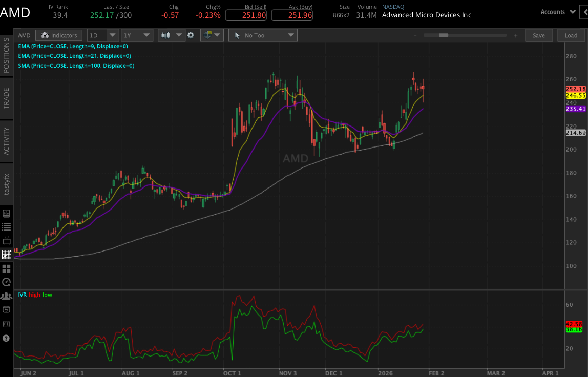This screenshot has width=588, height=377.
Task: Select the grid dashboard icon
Action: [7, 268]
